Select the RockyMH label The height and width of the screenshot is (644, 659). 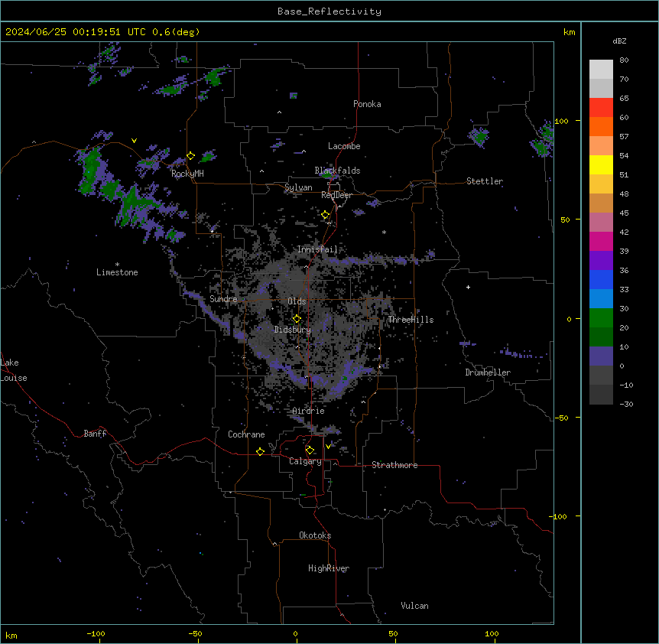[x=187, y=174]
